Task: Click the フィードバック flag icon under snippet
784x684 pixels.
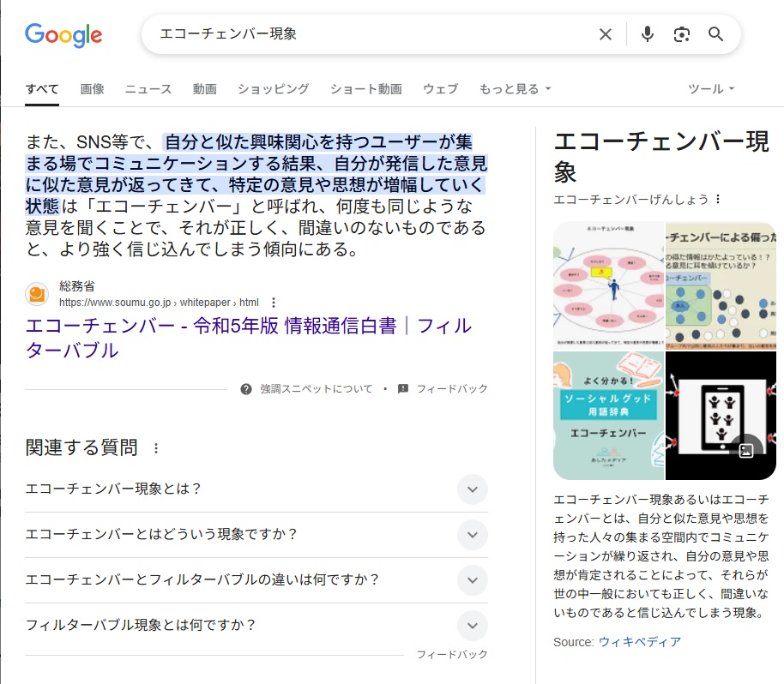Action: [403, 389]
